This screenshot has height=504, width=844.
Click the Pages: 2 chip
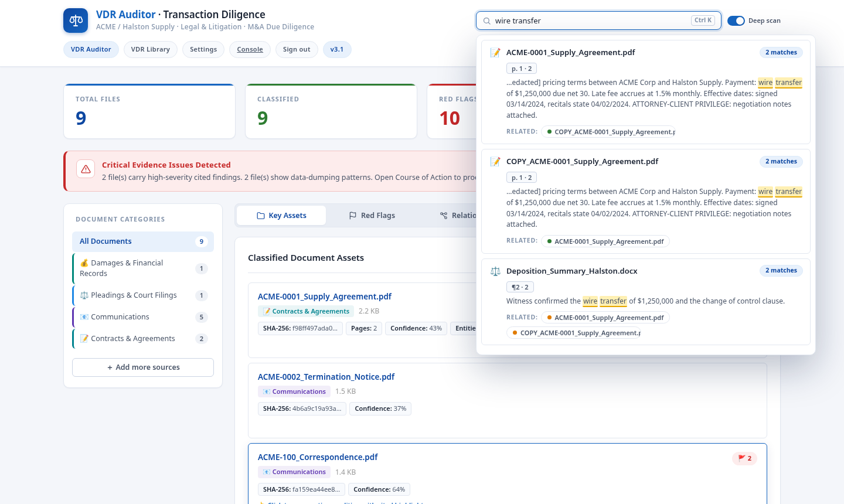click(364, 328)
